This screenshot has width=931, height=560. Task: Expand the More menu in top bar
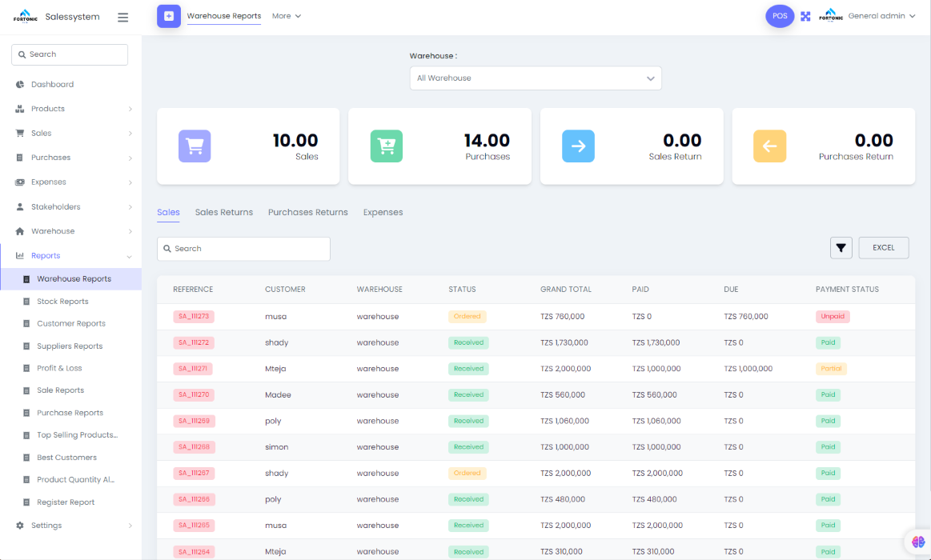286,16
